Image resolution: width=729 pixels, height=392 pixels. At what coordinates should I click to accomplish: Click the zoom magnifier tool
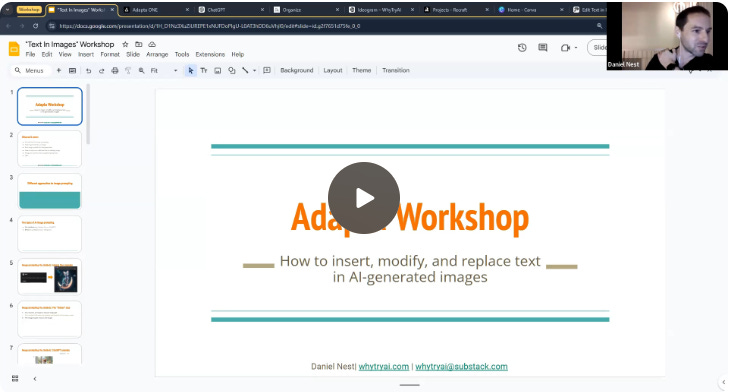pos(141,71)
